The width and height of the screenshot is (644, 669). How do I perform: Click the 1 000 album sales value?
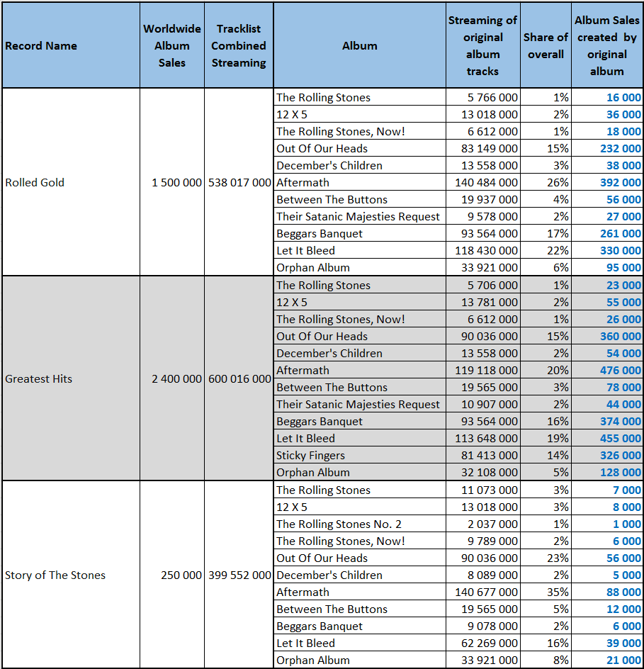point(627,524)
